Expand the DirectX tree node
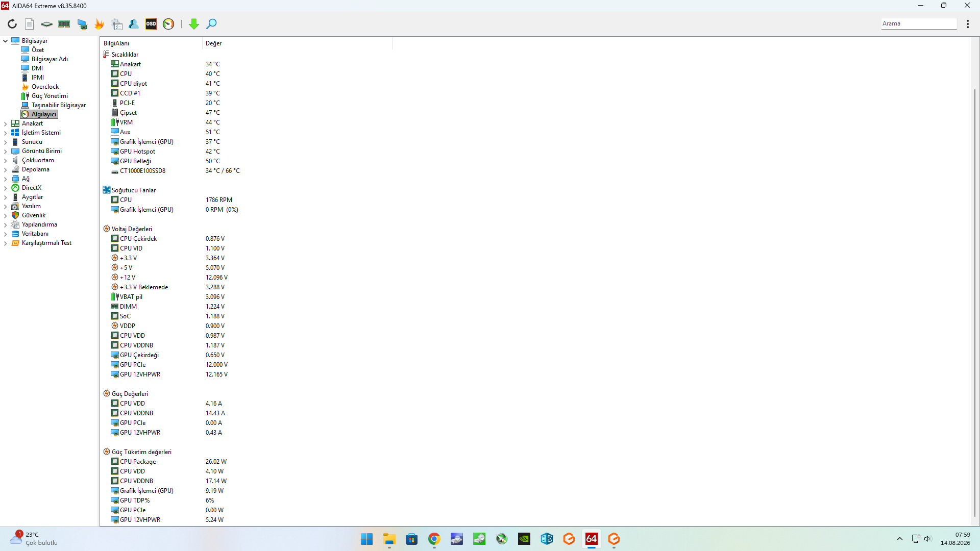 click(6, 188)
